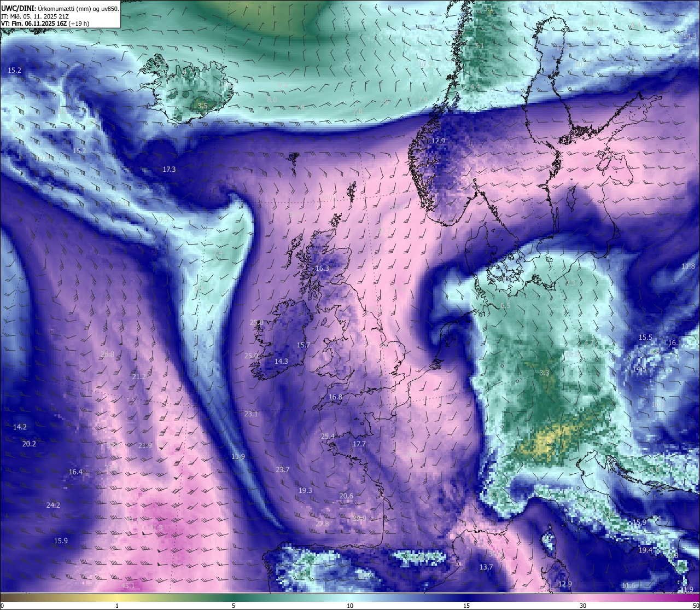The height and width of the screenshot is (610, 700).
Task: Click the 16.1 value on the map
Action: coord(675,343)
